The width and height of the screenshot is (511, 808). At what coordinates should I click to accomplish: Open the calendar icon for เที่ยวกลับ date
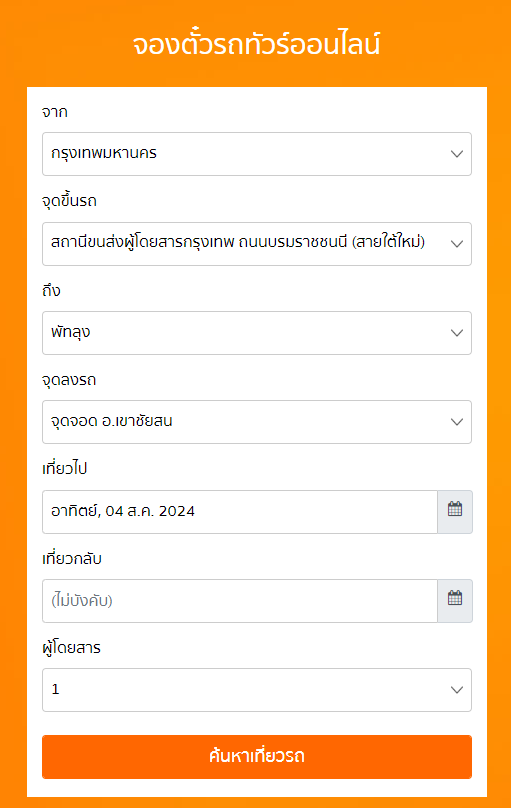point(455,601)
